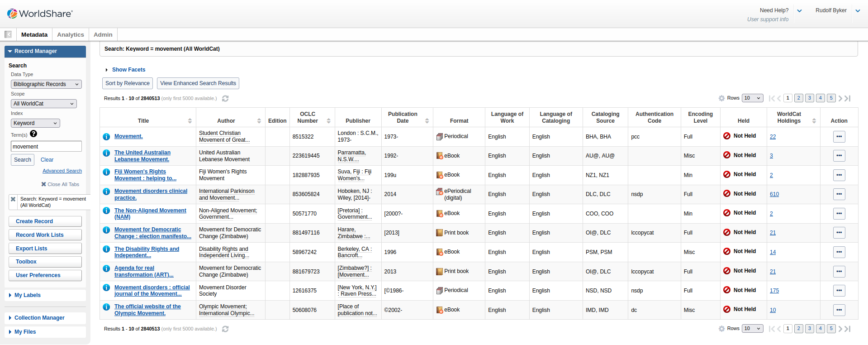Open Record Work Lists
The image size is (868, 345).
(45, 235)
